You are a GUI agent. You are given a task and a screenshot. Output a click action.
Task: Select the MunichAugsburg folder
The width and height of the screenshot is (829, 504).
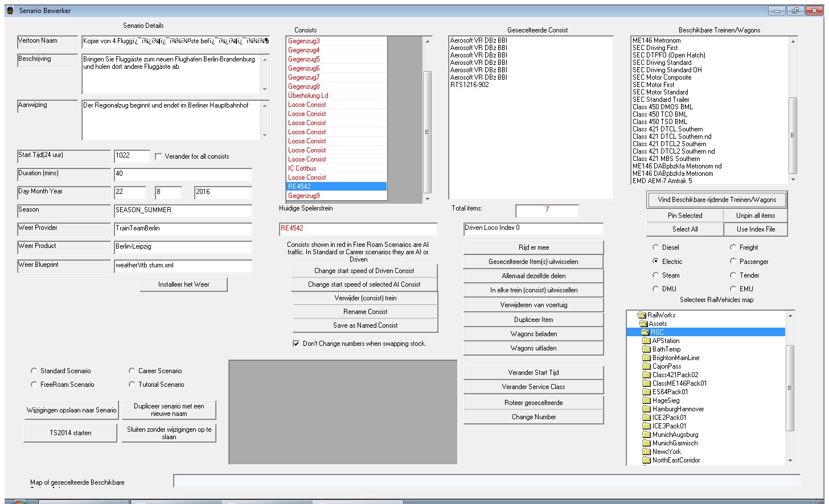pyautogui.click(x=675, y=435)
